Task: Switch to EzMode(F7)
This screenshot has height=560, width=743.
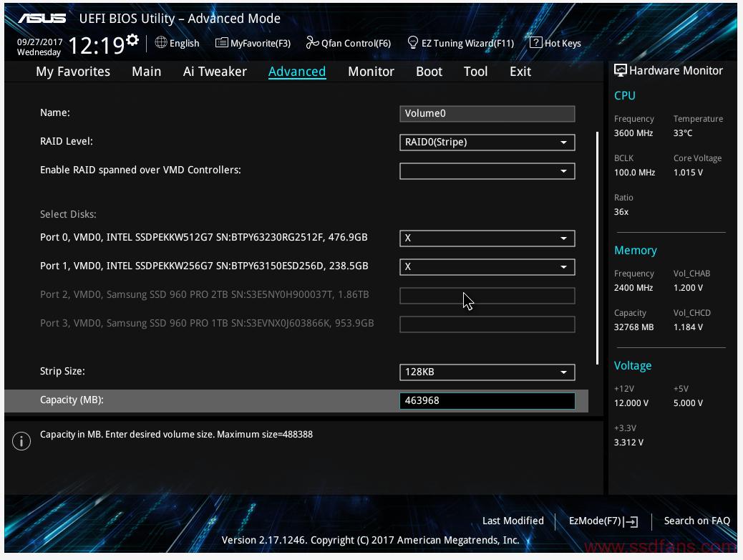Action: pos(603,521)
